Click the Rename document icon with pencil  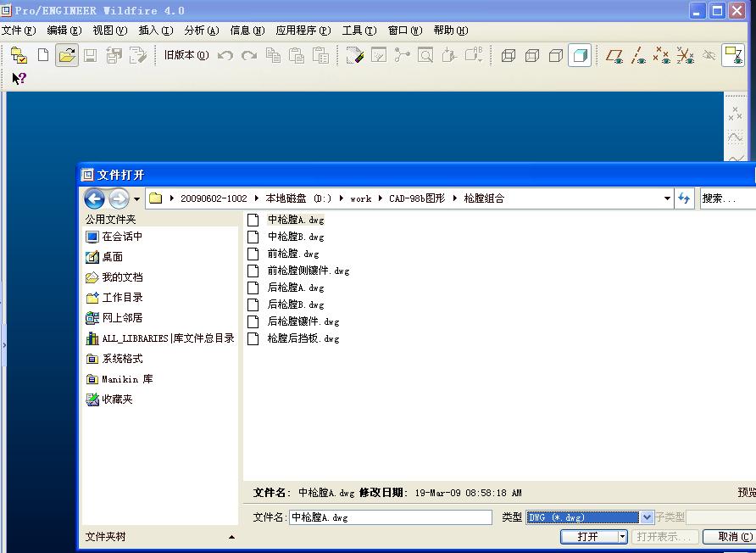(x=138, y=55)
